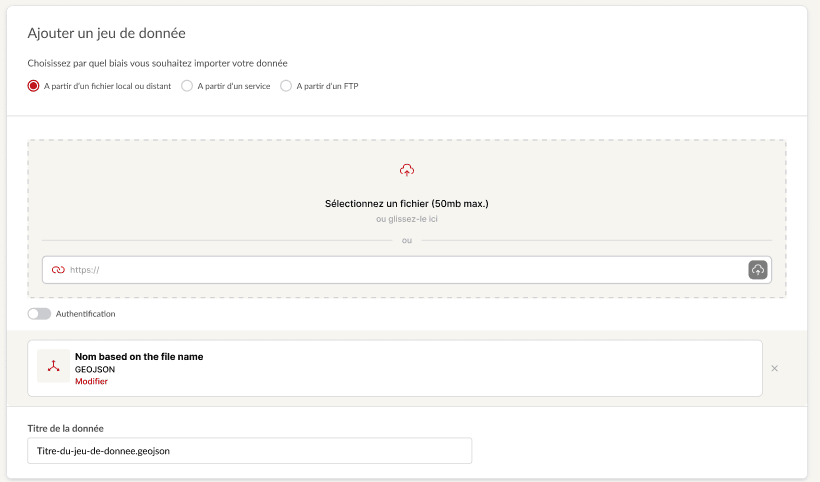The width and height of the screenshot is (820, 482).
Task: Click the Authentification label text
Action: coord(85,314)
